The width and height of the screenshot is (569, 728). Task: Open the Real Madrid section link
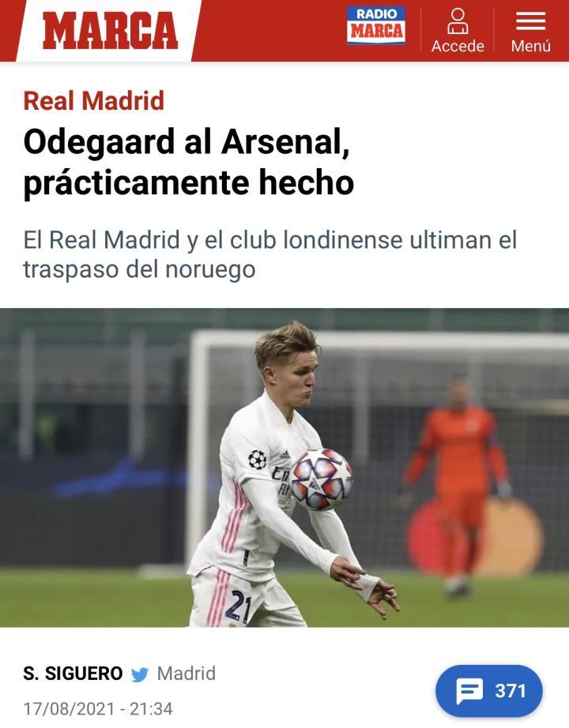[x=93, y=100]
